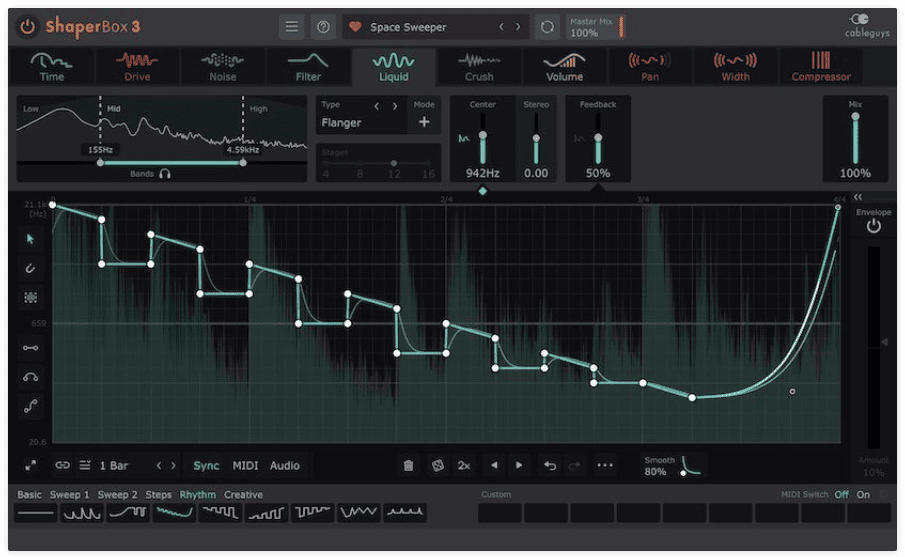The height and width of the screenshot is (557, 905).
Task: Click the dice randomize icon
Action: tap(438, 465)
